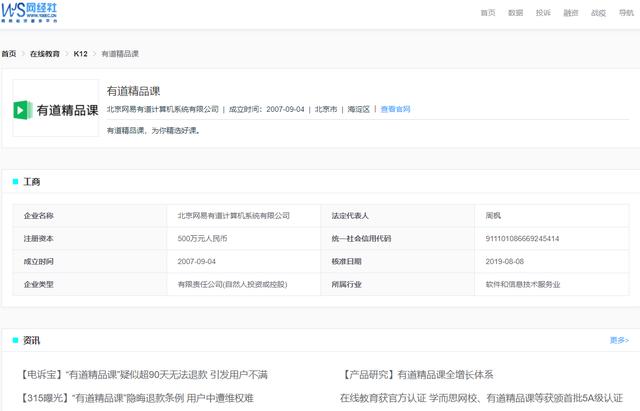
Task: Select the 融资 navigation item
Action: [571, 13]
